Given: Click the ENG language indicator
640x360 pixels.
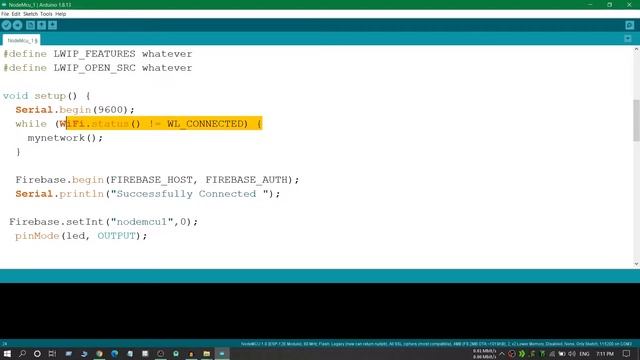Looking at the screenshot, I should (x=584, y=354).
